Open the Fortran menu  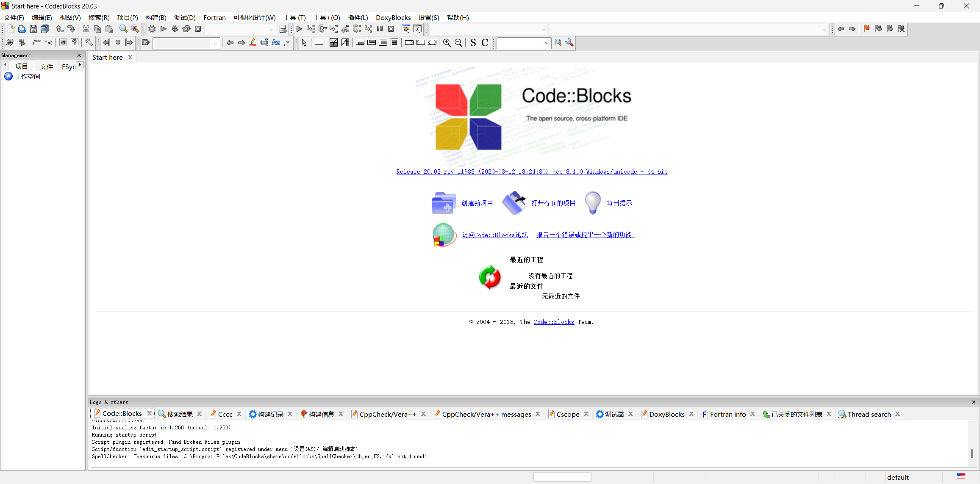click(214, 17)
